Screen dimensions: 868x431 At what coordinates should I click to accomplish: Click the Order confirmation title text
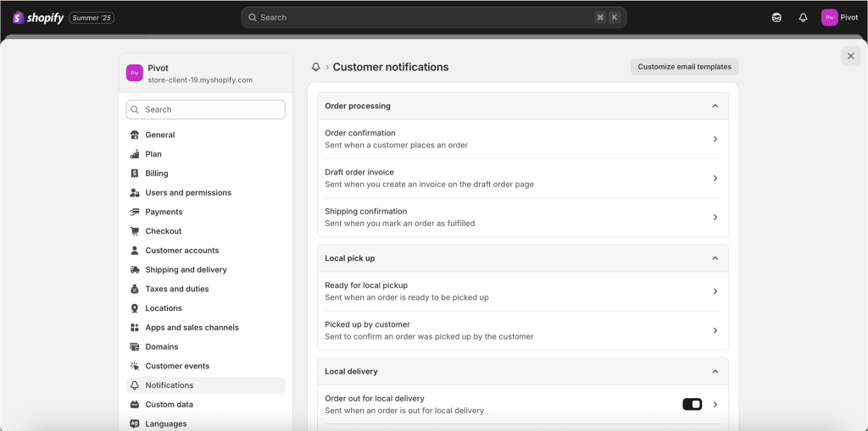[x=359, y=133]
